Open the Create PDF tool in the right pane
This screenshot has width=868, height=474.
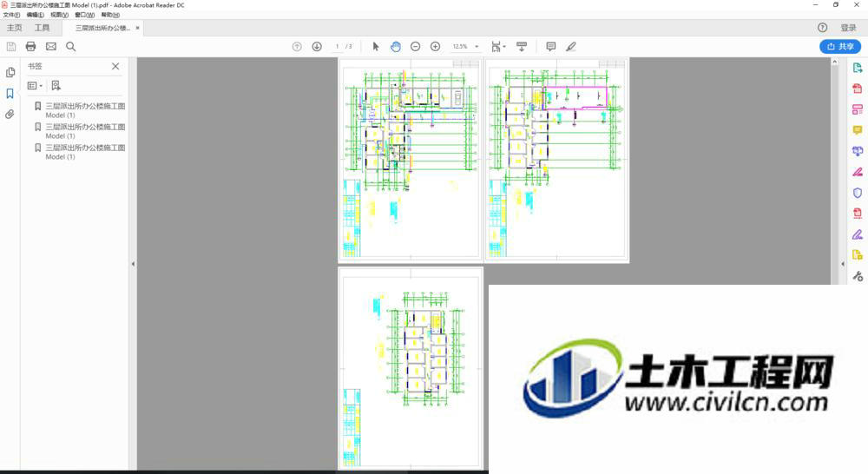[858, 89]
